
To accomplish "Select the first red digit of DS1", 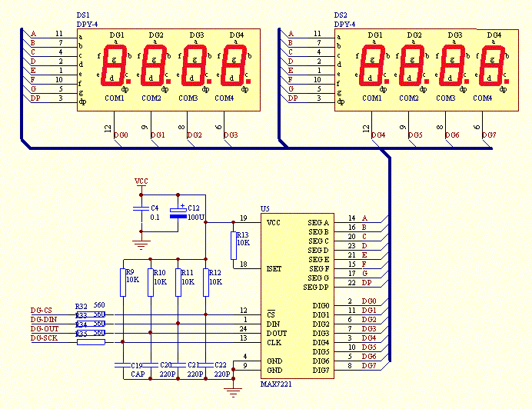I will coord(114,65).
